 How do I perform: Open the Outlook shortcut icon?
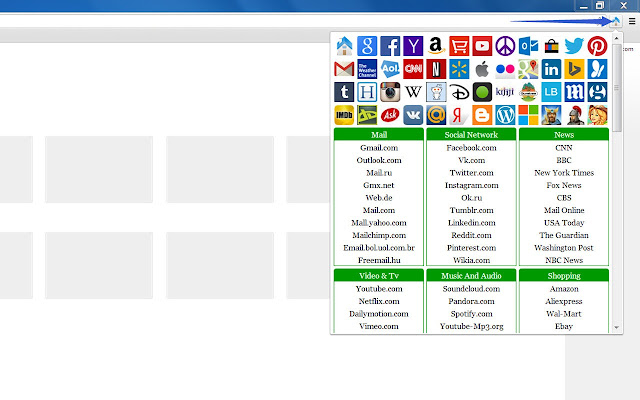[528, 46]
